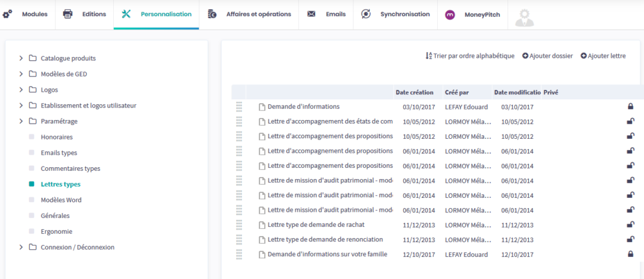Click Ajouter lettre button
Screen dimensions: 644x279
(x=602, y=56)
